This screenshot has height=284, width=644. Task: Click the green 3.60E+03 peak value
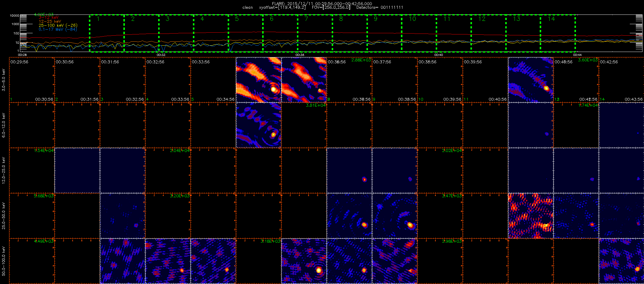tap(588, 60)
